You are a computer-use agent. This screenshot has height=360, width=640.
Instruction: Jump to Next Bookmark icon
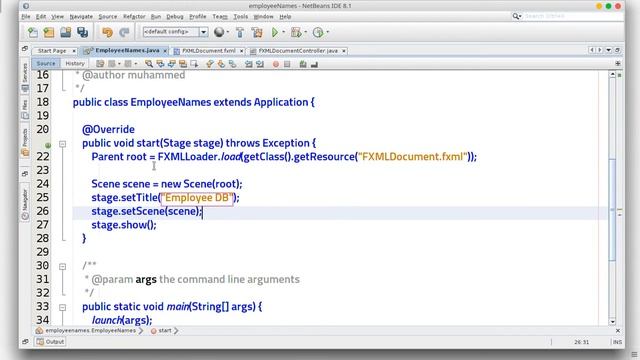click(x=221, y=64)
